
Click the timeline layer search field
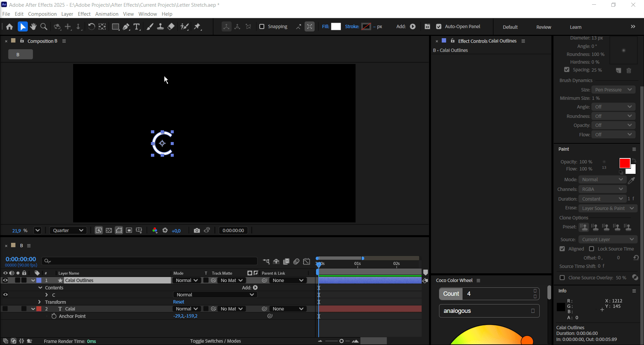(x=150, y=261)
